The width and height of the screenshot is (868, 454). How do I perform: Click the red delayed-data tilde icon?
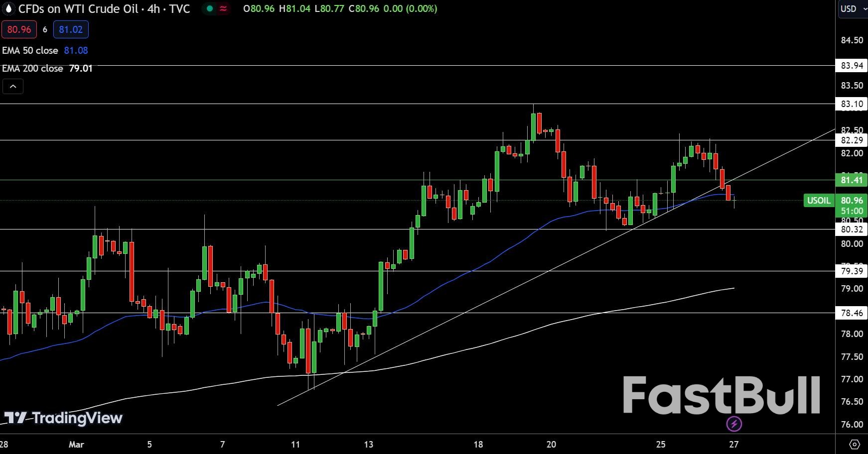pyautogui.click(x=223, y=8)
